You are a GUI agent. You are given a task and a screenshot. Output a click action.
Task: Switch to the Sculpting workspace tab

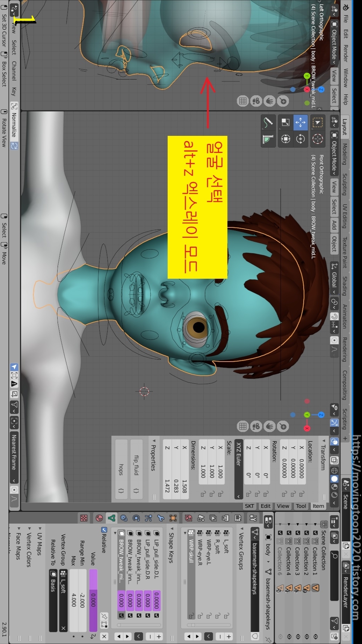(345, 184)
